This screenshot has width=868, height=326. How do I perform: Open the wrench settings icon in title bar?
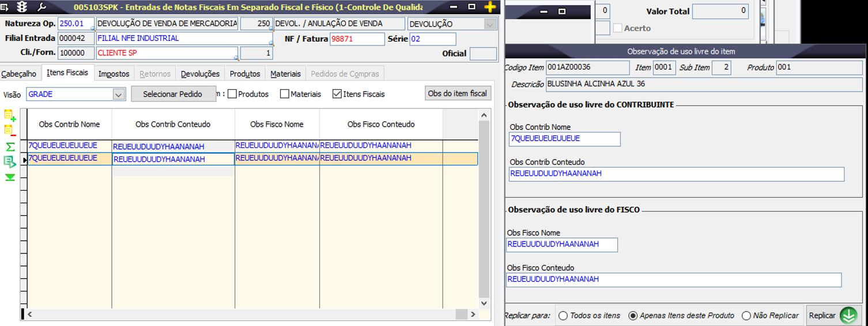click(41, 7)
